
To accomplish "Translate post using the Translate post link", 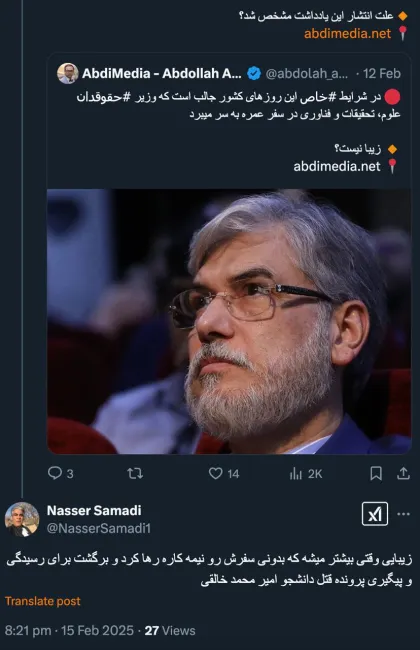I will (x=43, y=601).
